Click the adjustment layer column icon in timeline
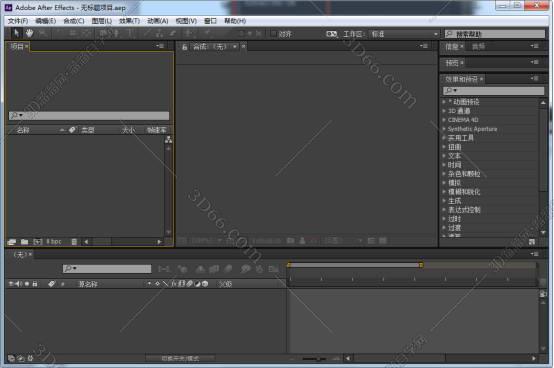This screenshot has width=554, height=368. point(198,284)
